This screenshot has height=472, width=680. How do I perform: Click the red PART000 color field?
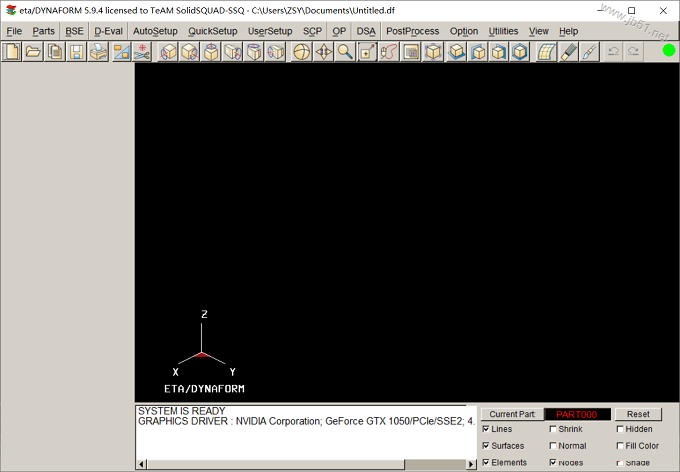pyautogui.click(x=577, y=414)
